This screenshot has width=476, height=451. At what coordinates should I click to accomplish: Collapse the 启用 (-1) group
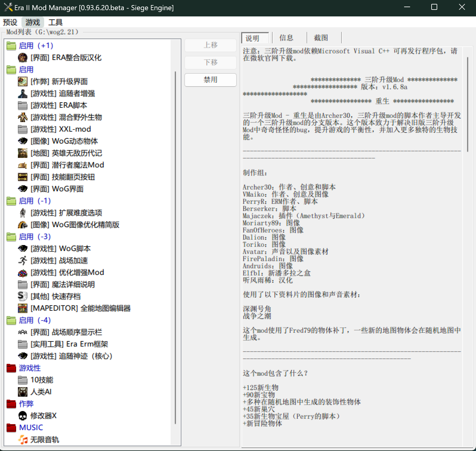11,201
